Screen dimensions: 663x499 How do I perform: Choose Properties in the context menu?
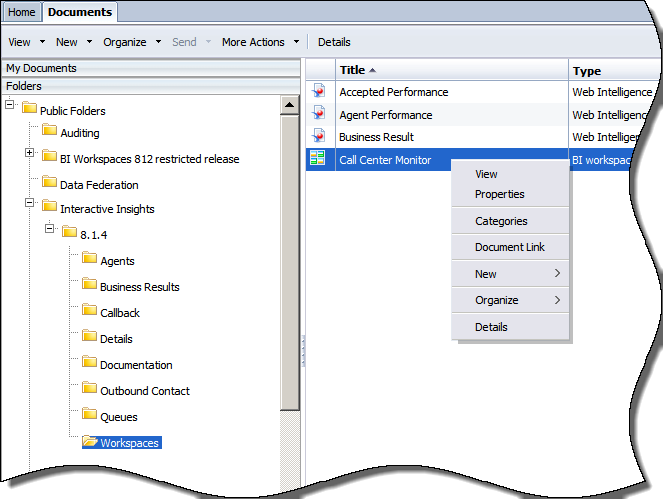pyautogui.click(x=499, y=194)
